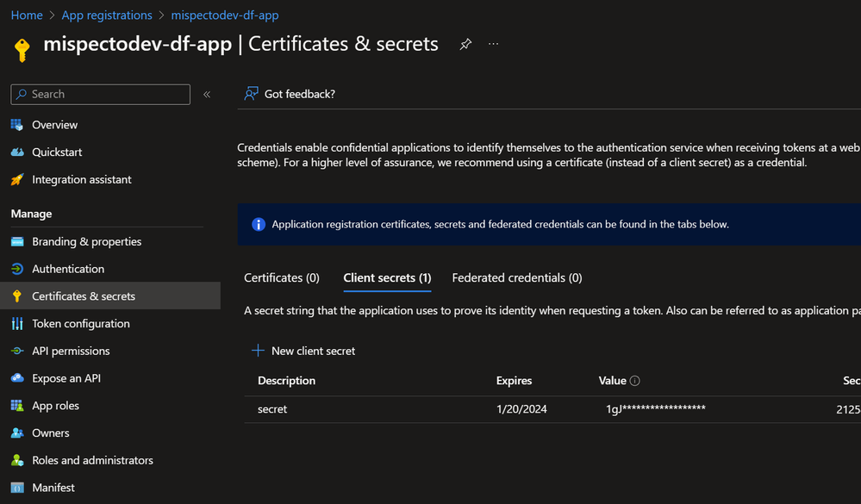This screenshot has width=861, height=504.
Task: Switch to the Federated credentials (0) tab
Action: pyautogui.click(x=516, y=278)
